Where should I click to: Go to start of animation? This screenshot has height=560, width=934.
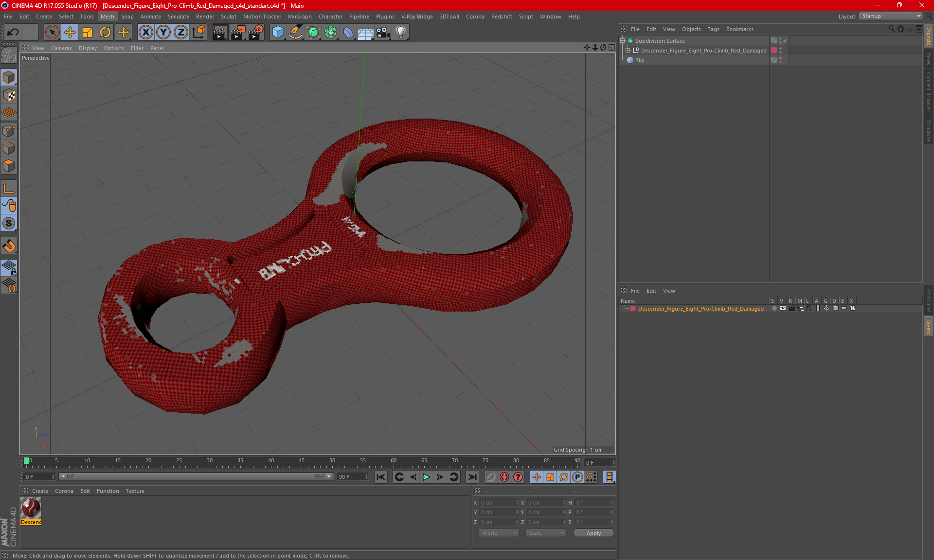[381, 477]
